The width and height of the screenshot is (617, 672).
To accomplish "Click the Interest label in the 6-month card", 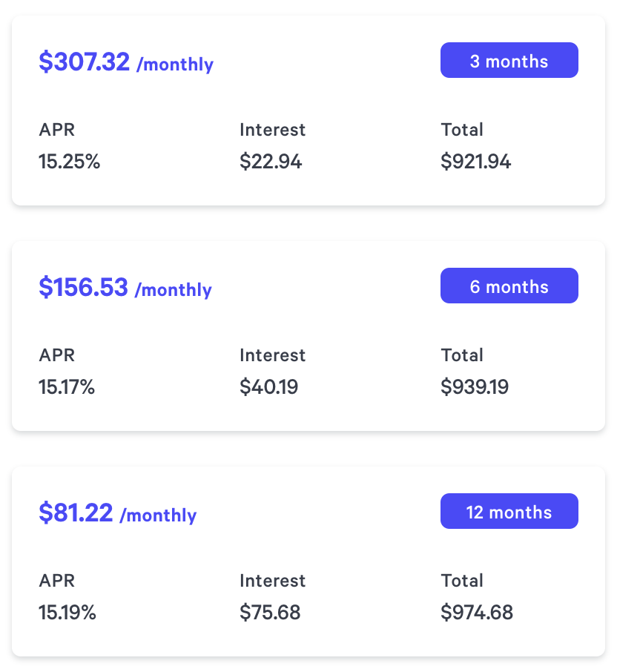I will click(272, 355).
